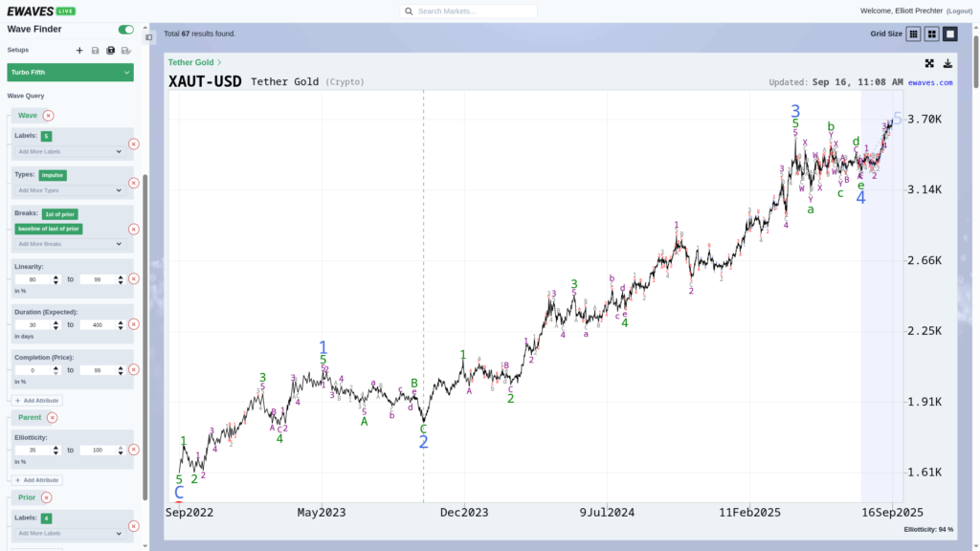Add a new setup with plus icon
The image size is (980, 551).
pyautogui.click(x=79, y=51)
